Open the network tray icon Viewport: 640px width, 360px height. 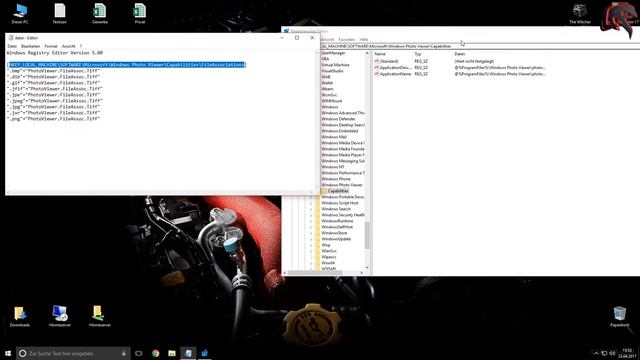point(604,353)
